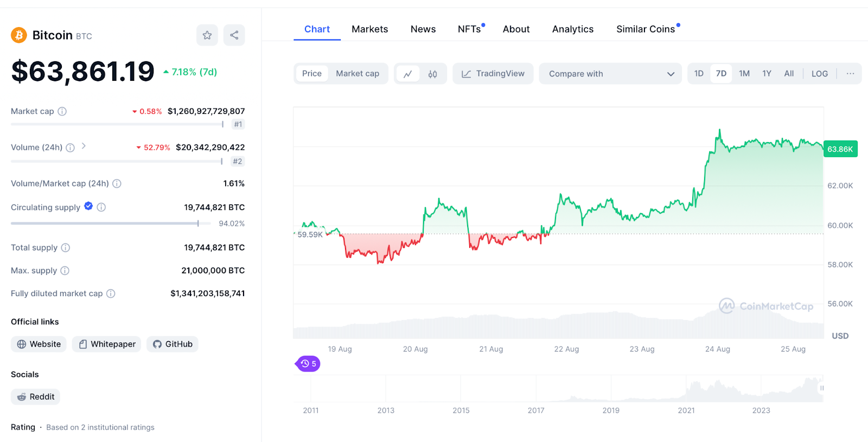Show Volume (24h) info icon

pos(71,148)
